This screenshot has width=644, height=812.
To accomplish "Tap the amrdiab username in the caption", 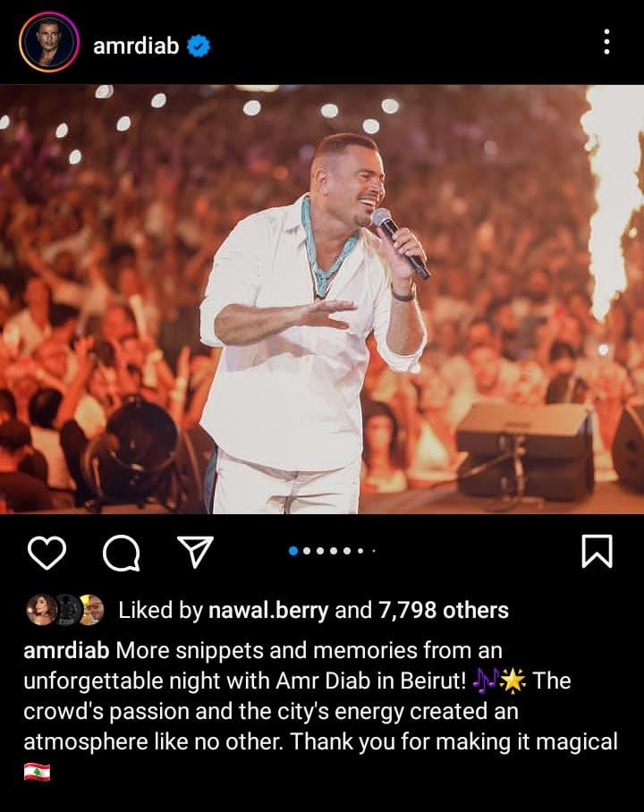I will click(66, 650).
